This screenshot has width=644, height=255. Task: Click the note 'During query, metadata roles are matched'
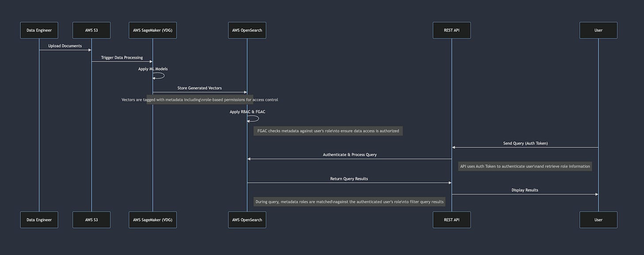[349, 201]
